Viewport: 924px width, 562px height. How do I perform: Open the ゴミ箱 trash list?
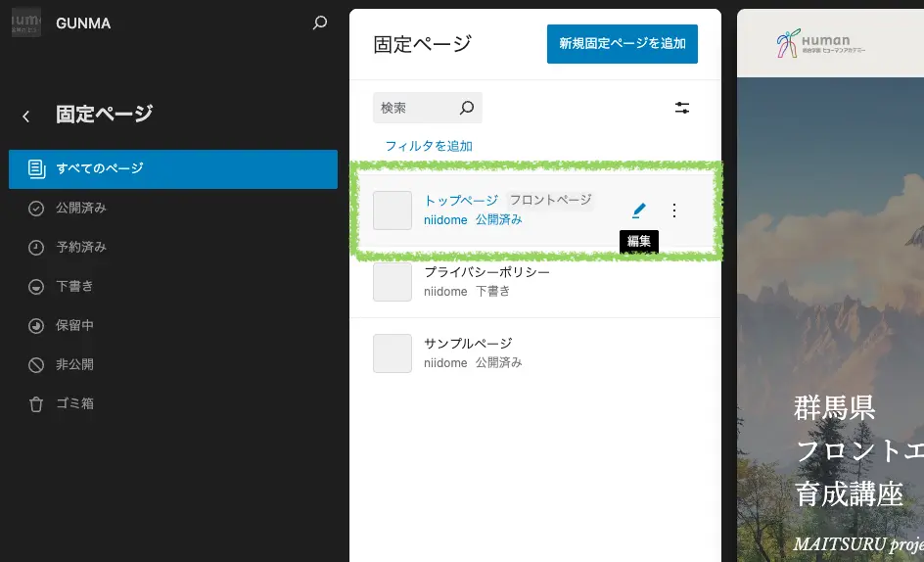pyautogui.click(x=74, y=403)
